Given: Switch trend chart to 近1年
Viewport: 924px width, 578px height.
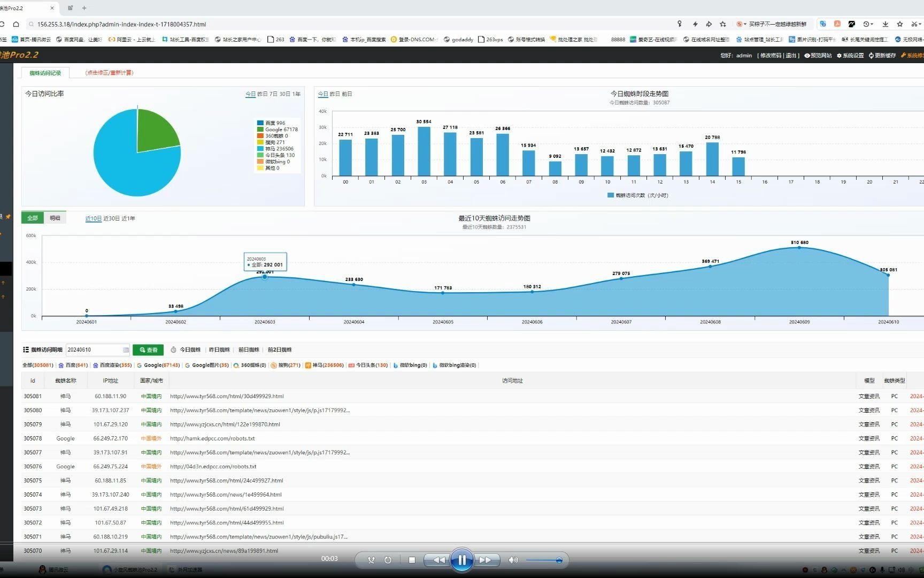Looking at the screenshot, I should 128,218.
